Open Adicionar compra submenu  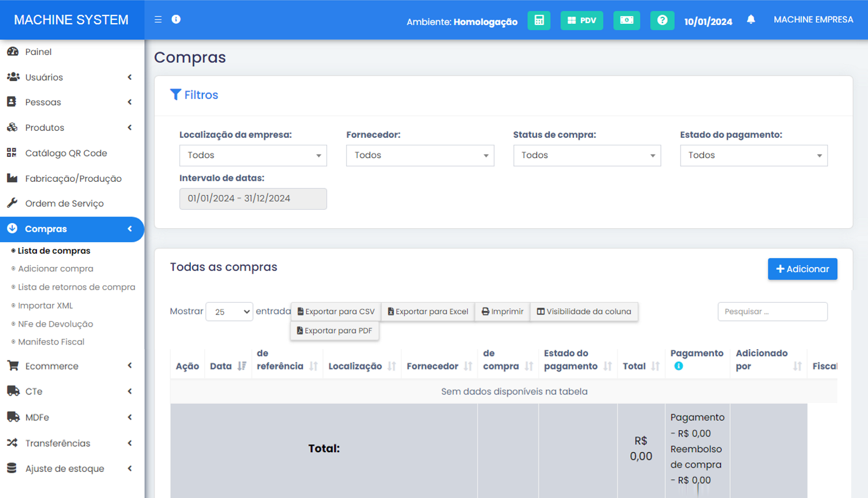pyautogui.click(x=56, y=269)
